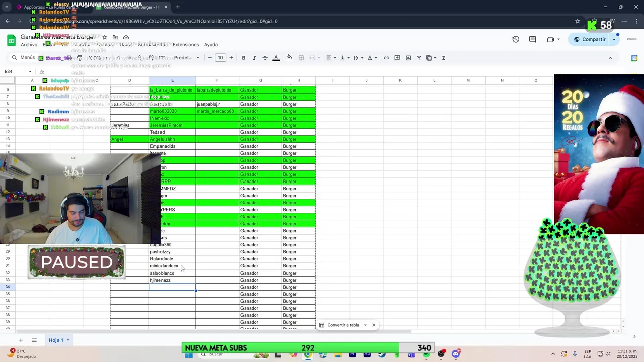Open Windows Start menu
644x362 pixels.
(x=188, y=354)
